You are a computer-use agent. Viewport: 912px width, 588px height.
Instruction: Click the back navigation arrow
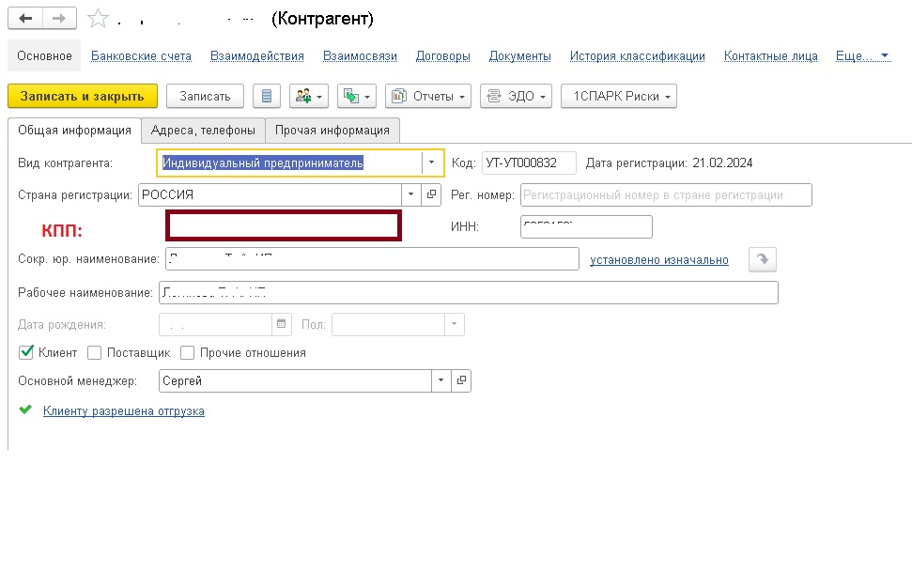coord(25,19)
